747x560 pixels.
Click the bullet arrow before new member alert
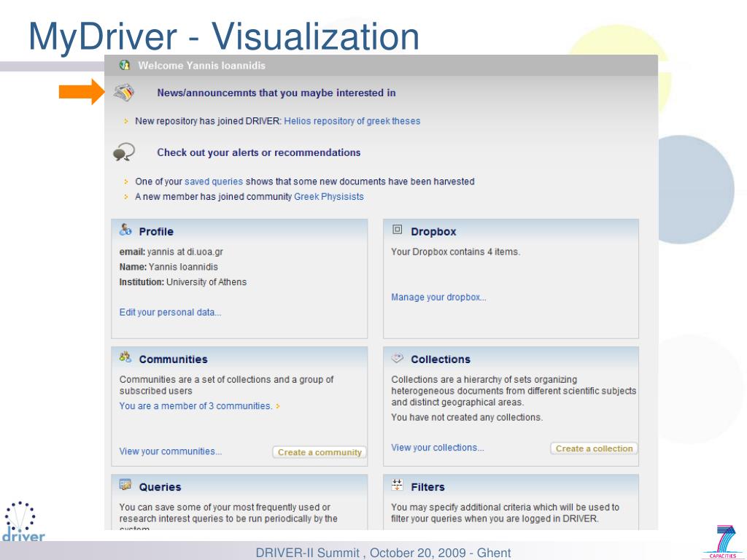pos(125,197)
